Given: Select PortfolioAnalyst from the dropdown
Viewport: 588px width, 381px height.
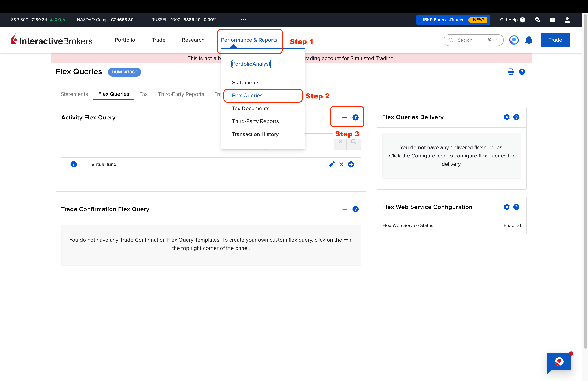Looking at the screenshot, I should pyautogui.click(x=251, y=64).
